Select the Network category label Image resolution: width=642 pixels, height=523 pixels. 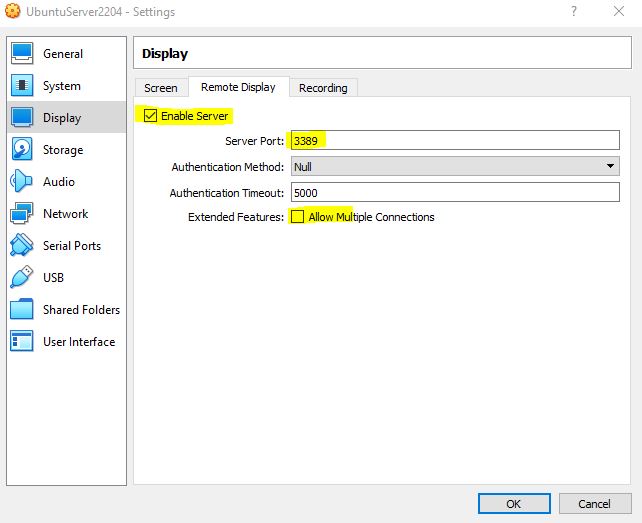click(x=66, y=213)
